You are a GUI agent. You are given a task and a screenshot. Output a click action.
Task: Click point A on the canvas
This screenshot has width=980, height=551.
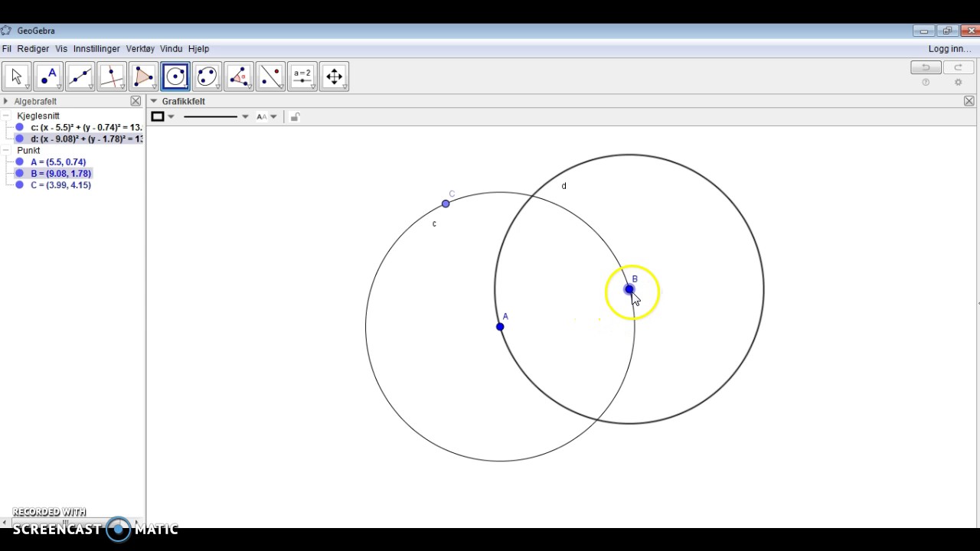tap(500, 327)
